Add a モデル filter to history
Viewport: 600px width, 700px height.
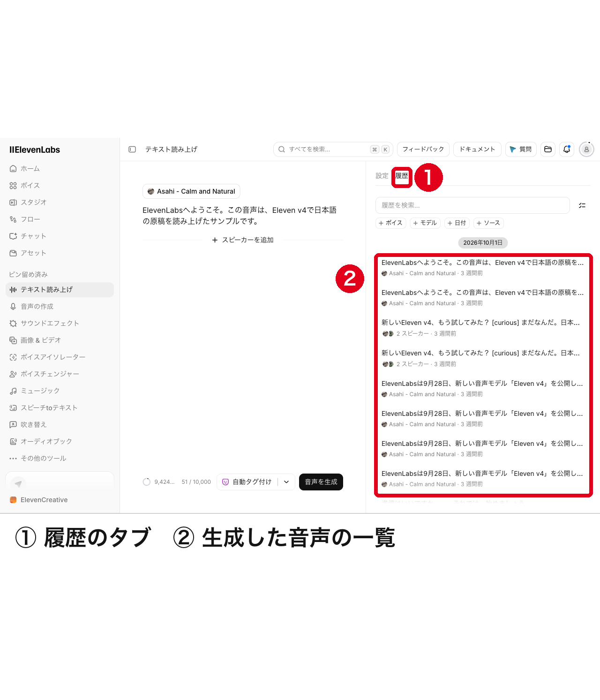pyautogui.click(x=425, y=223)
